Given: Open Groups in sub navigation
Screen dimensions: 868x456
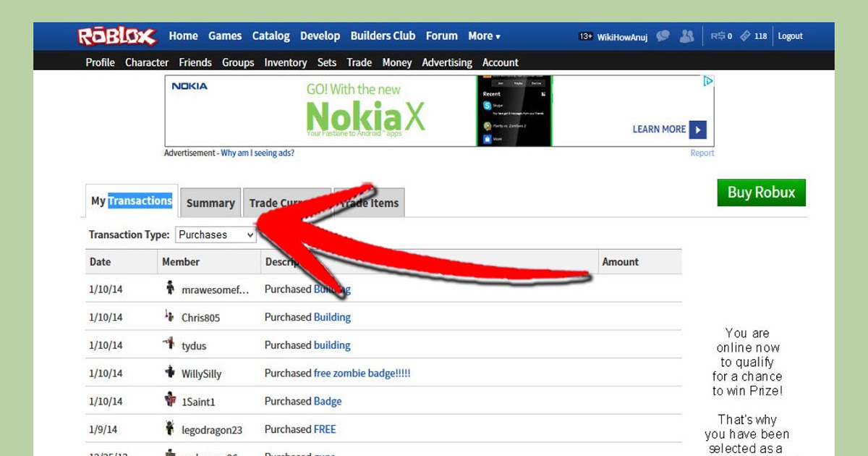Looking at the screenshot, I should (x=238, y=62).
